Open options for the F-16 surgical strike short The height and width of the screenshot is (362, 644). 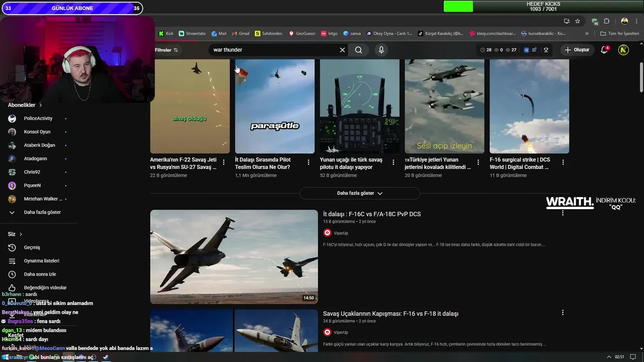point(563,162)
